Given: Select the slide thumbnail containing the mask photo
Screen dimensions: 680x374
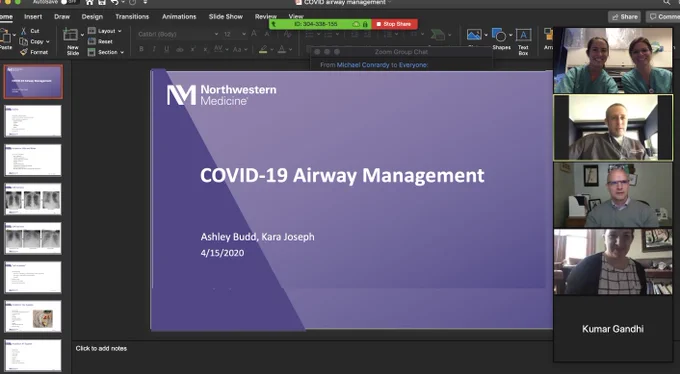Looking at the screenshot, I should [33, 316].
